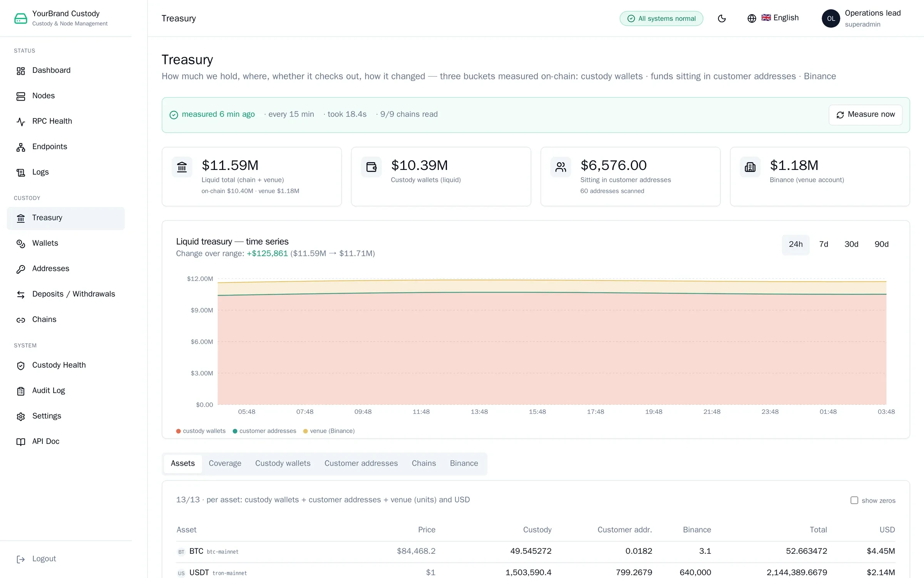Open the RPC Health pulse icon
Image resolution: width=924 pixels, height=578 pixels.
[x=21, y=122]
